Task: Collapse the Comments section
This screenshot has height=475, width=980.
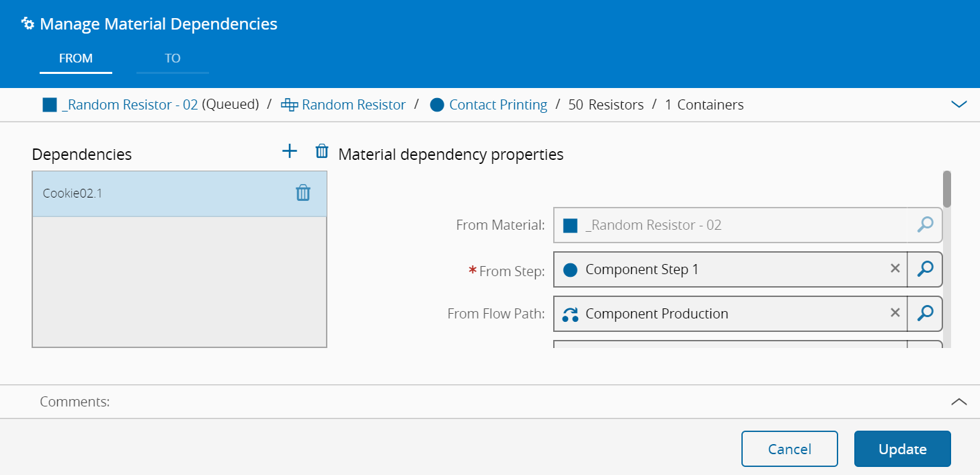Action: (959, 402)
